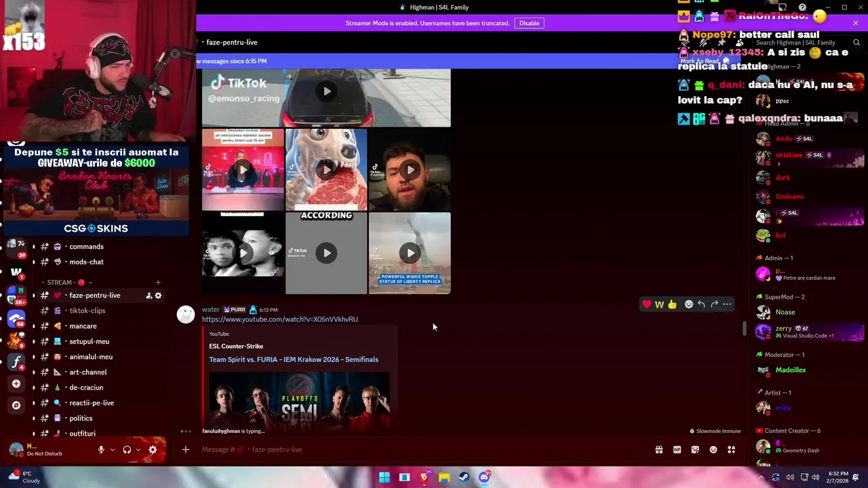
Task: Open the commands channel
Action: pos(86,247)
